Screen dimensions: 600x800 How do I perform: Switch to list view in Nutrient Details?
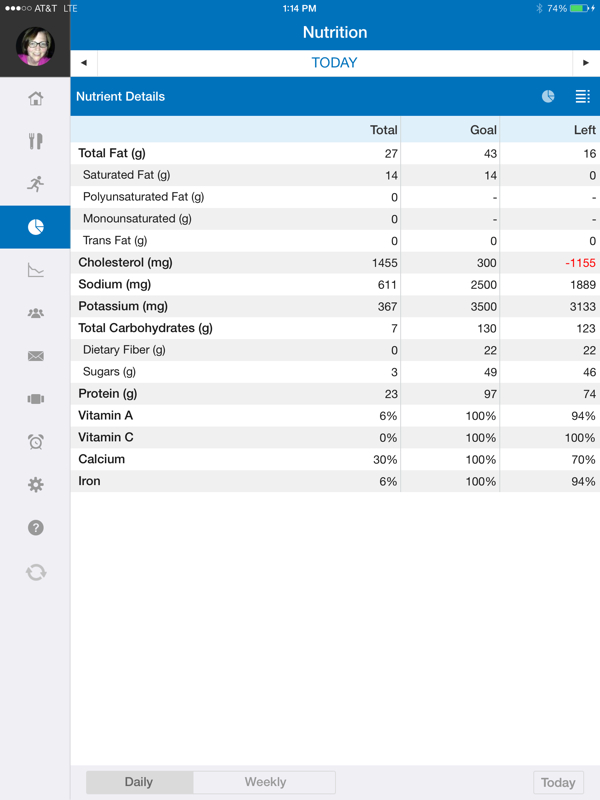[583, 96]
